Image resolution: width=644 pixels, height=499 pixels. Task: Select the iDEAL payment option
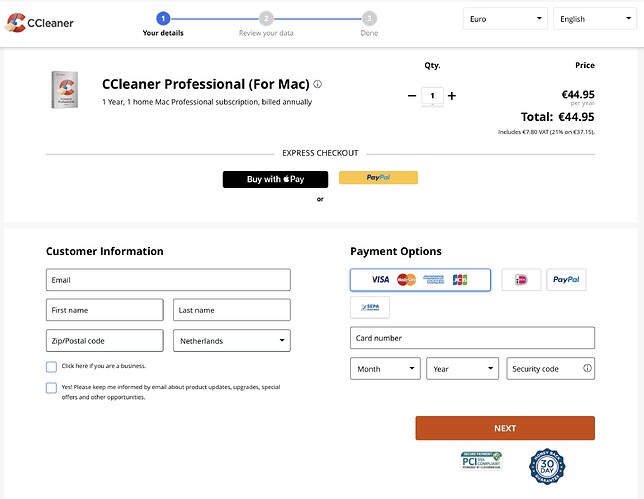tap(521, 280)
